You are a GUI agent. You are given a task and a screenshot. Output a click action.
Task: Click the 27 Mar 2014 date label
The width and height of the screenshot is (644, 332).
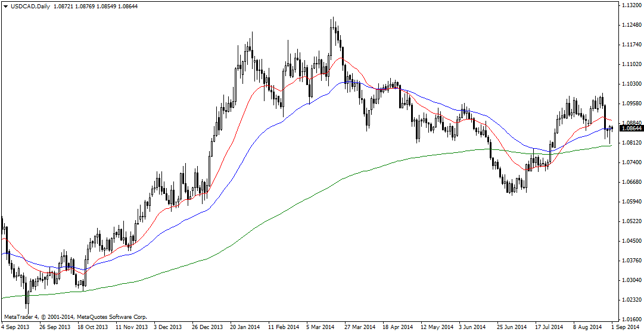point(360,327)
